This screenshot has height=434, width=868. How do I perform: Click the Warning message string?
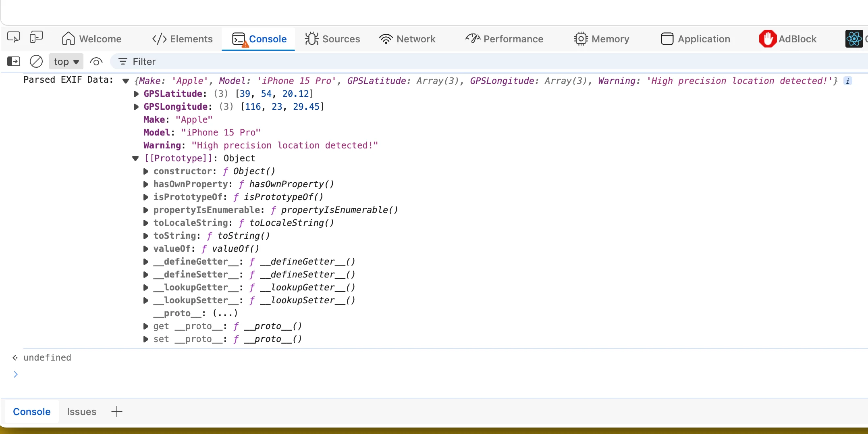tap(284, 145)
